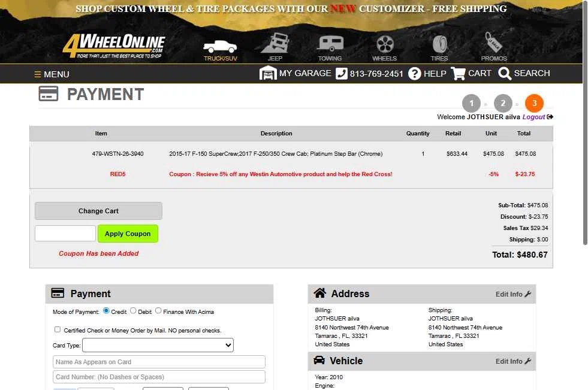Open the HELP menu item
The image size is (588, 390).
click(435, 74)
